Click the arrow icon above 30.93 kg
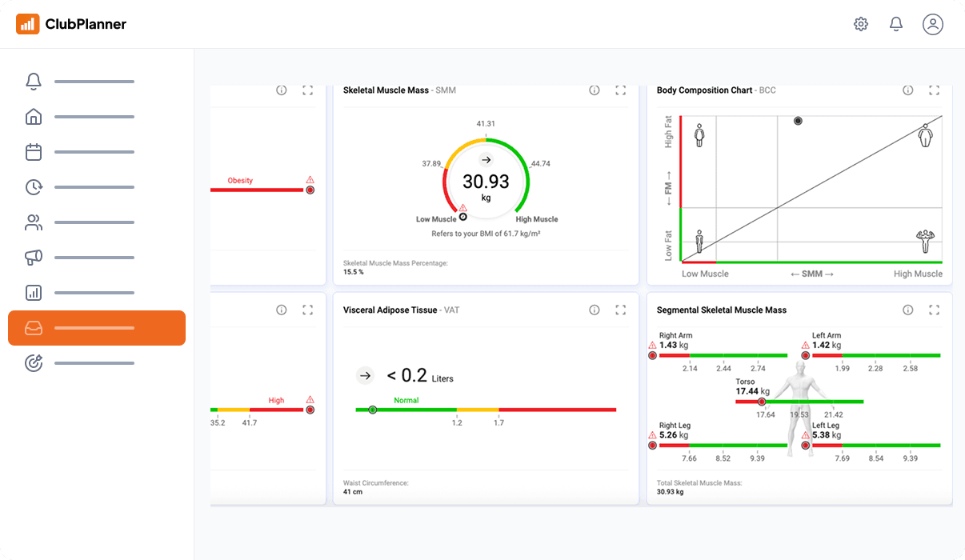Screen dimensions: 965x560 click(x=486, y=160)
